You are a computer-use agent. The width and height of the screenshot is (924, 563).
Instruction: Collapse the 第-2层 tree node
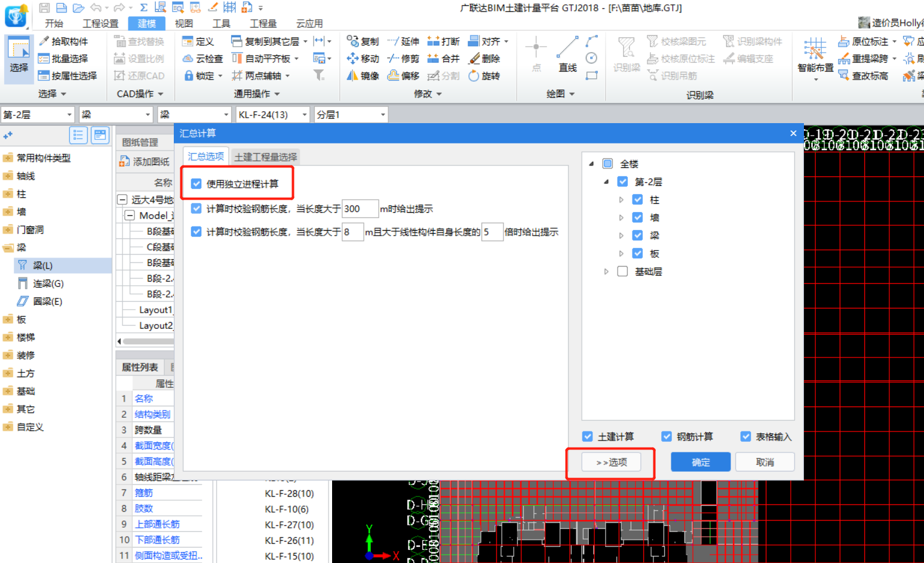(x=606, y=182)
